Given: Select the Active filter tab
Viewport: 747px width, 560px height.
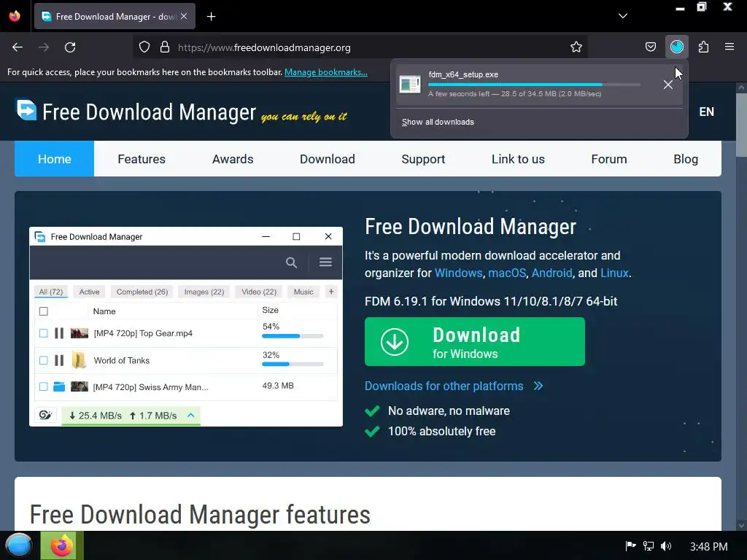Looking at the screenshot, I should [89, 292].
